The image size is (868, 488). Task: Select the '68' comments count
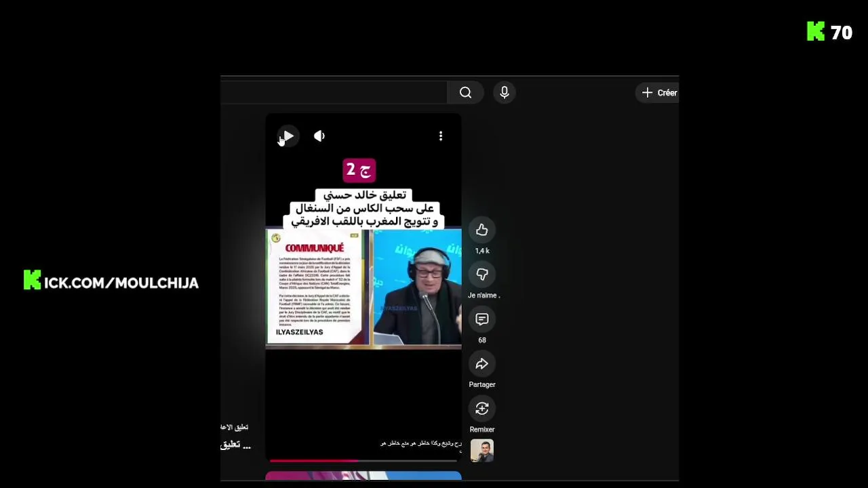tap(482, 340)
